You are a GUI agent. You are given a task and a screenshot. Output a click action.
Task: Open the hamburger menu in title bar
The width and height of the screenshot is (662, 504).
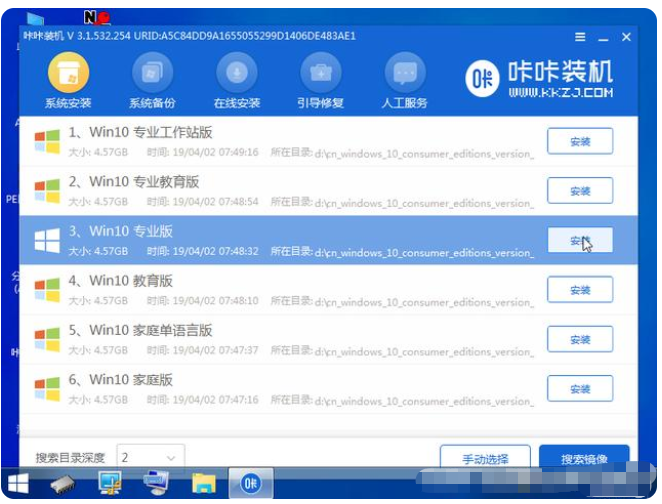[x=580, y=37]
